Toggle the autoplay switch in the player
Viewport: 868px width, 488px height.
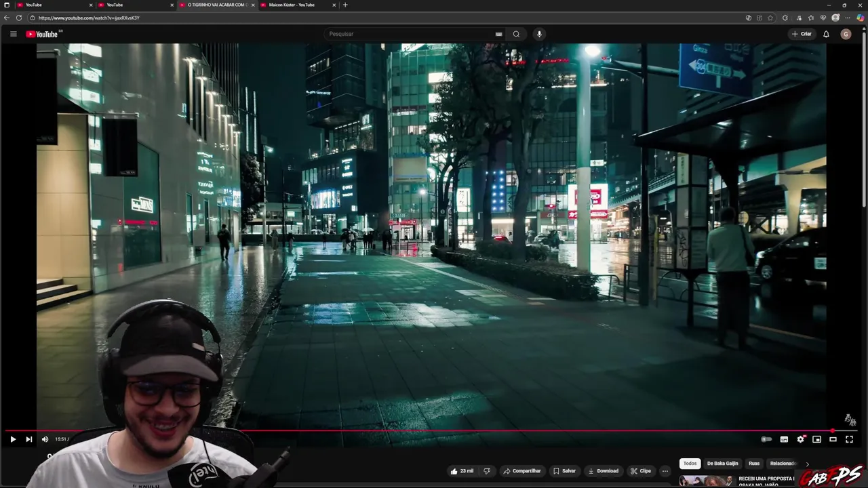coord(766,439)
